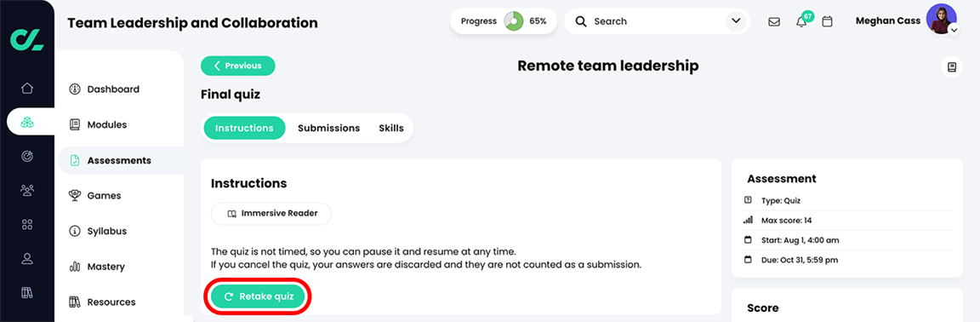Type in the Search field

(656, 21)
